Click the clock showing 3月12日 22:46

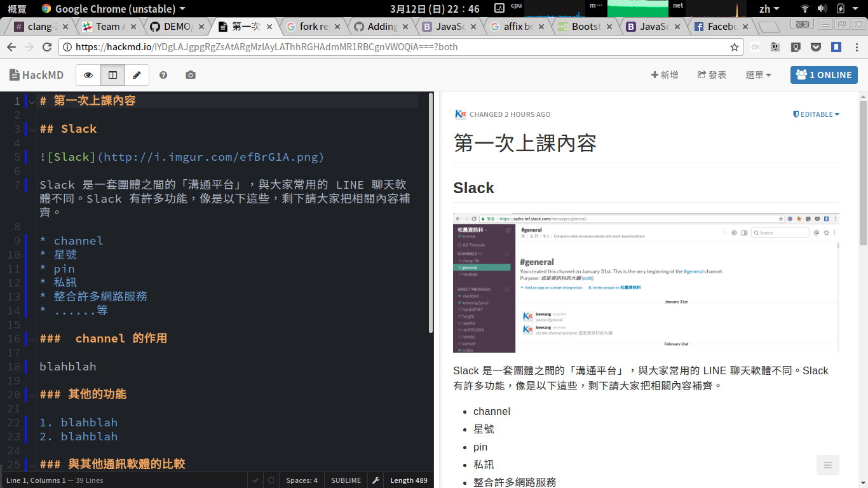(435, 9)
